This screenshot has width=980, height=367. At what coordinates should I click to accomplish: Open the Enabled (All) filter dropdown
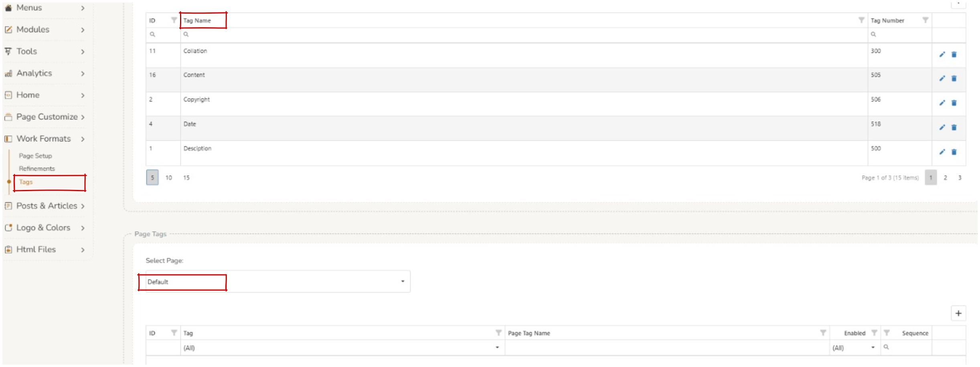point(873,347)
